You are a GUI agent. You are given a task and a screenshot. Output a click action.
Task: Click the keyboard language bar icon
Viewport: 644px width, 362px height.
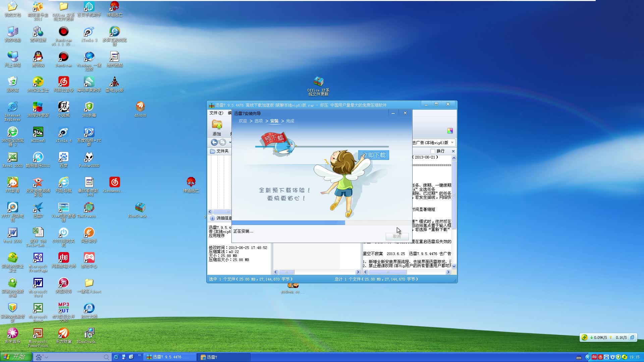coord(579,357)
